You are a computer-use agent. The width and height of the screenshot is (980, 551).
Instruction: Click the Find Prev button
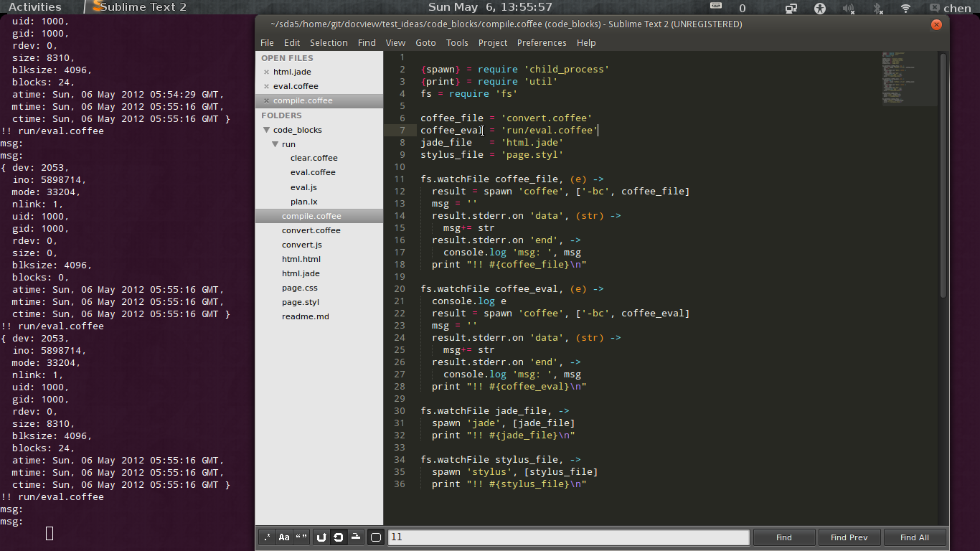[849, 537]
